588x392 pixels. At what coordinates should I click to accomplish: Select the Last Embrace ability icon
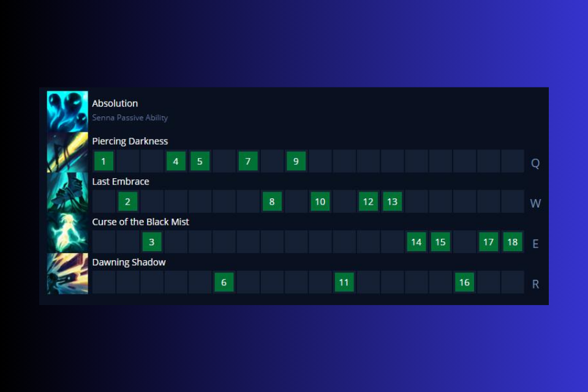[67, 192]
